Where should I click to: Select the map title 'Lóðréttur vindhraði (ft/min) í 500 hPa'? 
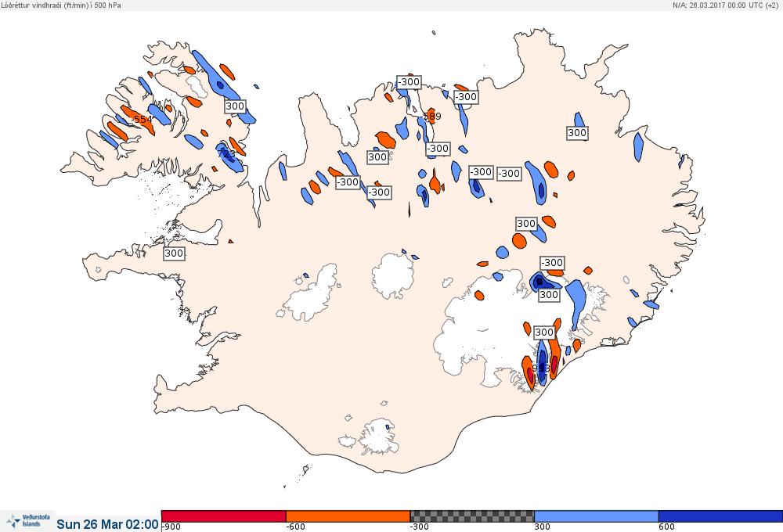61,5
